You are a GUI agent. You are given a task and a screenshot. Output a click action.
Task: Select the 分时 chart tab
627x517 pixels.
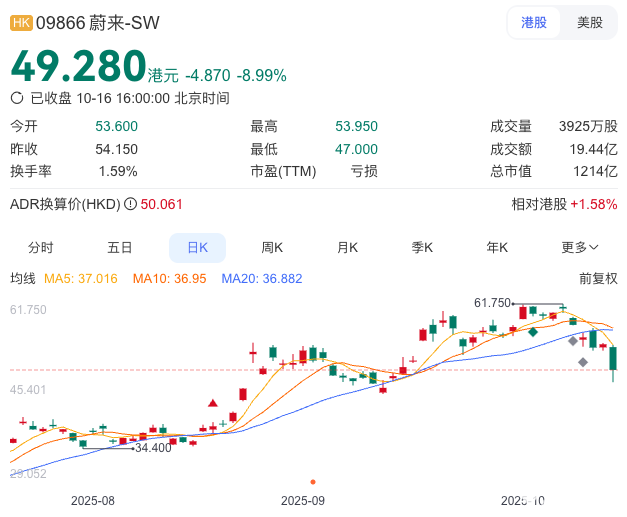coord(41,247)
